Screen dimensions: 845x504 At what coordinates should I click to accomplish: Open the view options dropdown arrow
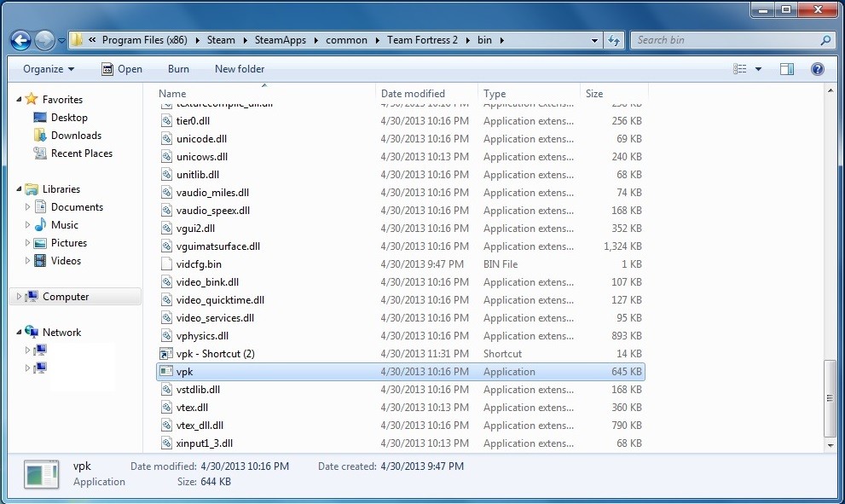(758, 69)
